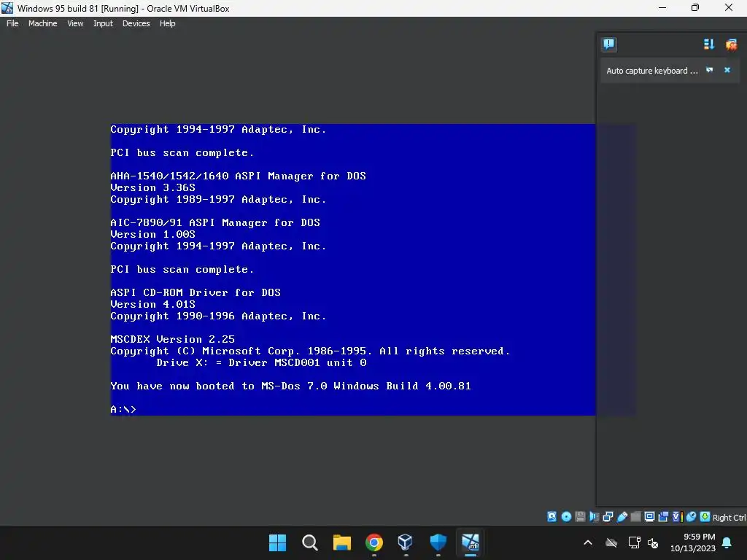Open the Devices menu

136,23
